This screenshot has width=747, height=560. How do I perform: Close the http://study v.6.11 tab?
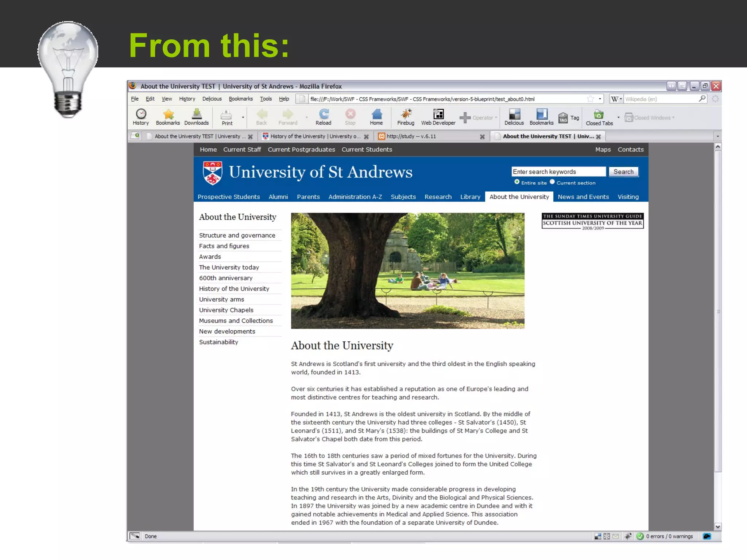[x=482, y=137]
